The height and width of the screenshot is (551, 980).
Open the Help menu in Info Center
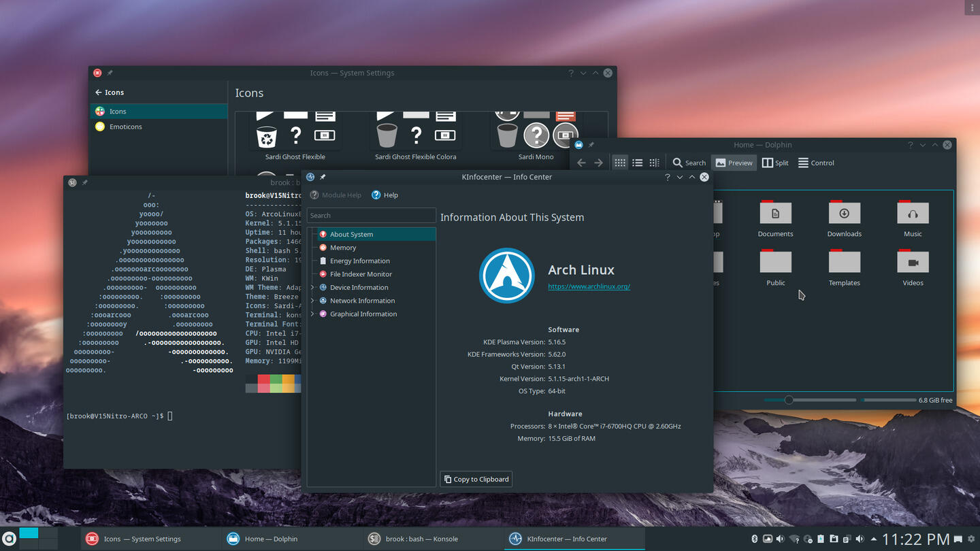[x=385, y=195]
